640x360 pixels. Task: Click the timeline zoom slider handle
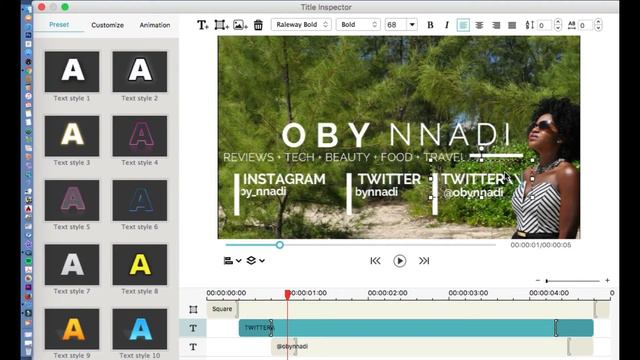[x=547, y=281]
